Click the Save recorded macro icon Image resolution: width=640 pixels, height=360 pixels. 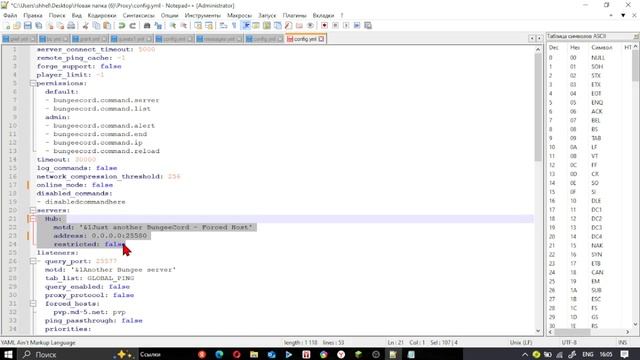point(368,26)
